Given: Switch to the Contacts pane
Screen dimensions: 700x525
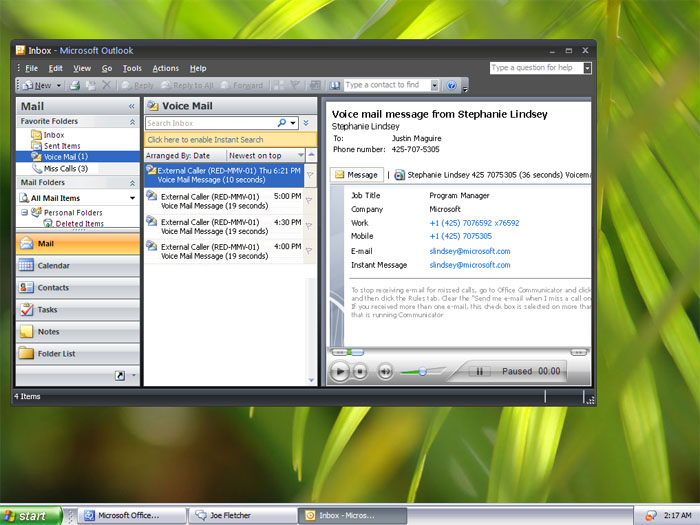Looking at the screenshot, I should pyautogui.click(x=78, y=288).
